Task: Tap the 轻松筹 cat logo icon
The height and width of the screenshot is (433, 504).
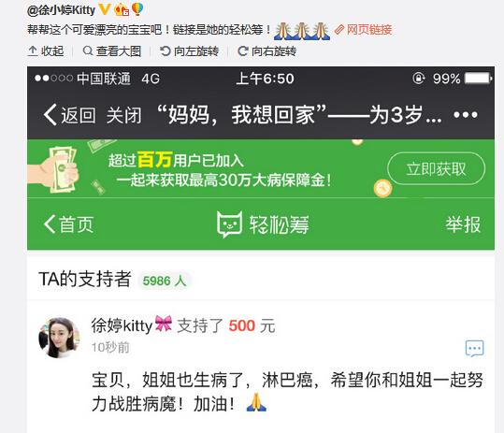Action: (x=229, y=224)
